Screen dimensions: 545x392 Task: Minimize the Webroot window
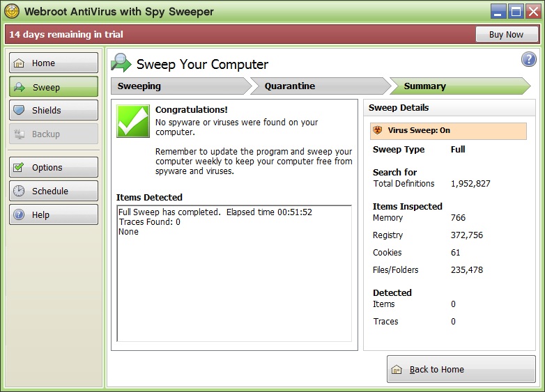click(x=498, y=11)
